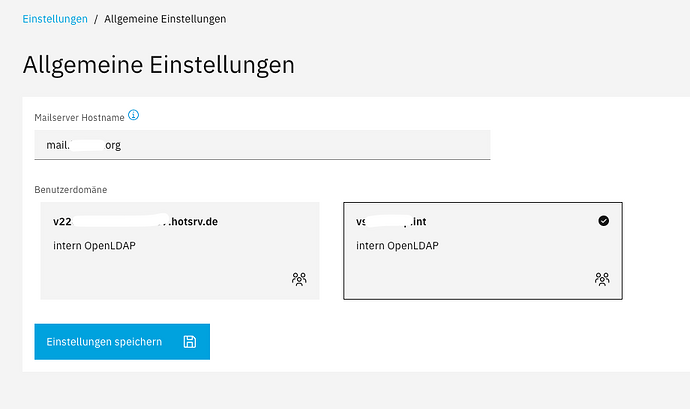This screenshot has width=690, height=409.
Task: Click "intern OpenLDAP" in the hotsrv.de tile
Action: [94, 245]
